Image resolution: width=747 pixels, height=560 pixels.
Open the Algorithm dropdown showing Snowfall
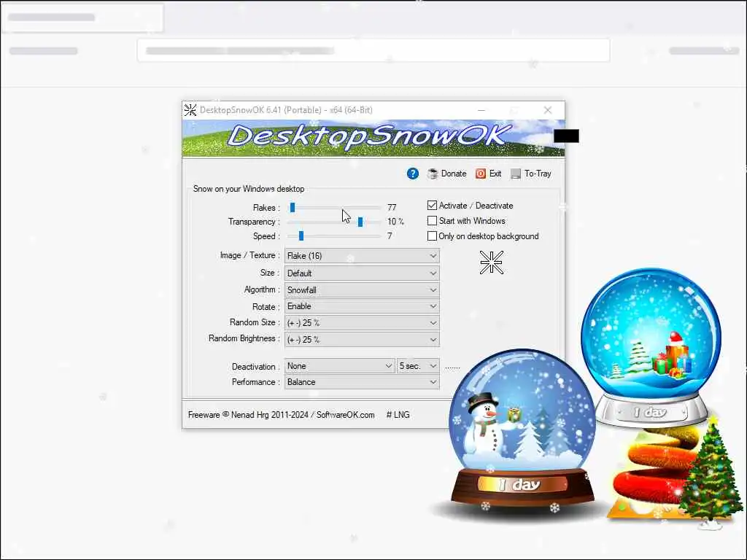point(362,290)
